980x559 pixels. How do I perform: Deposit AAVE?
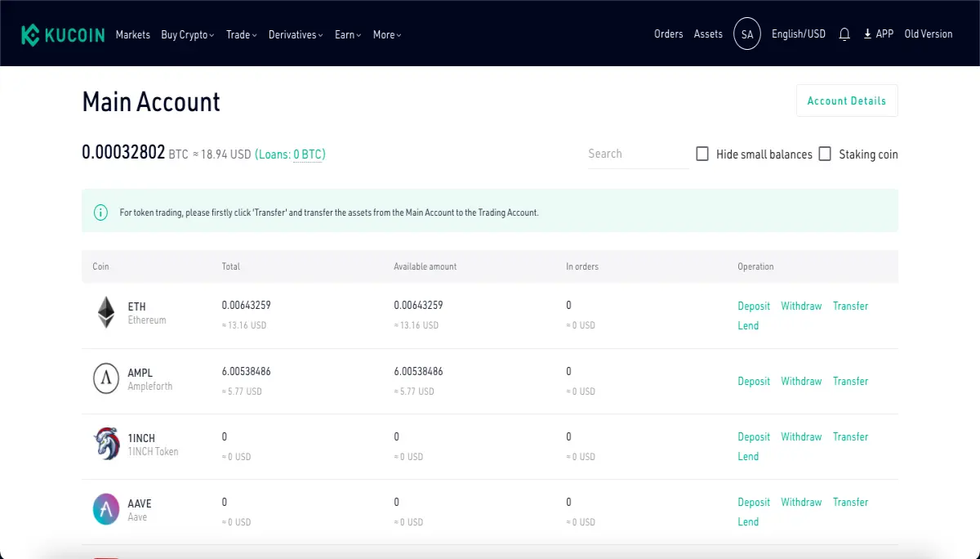coord(754,502)
